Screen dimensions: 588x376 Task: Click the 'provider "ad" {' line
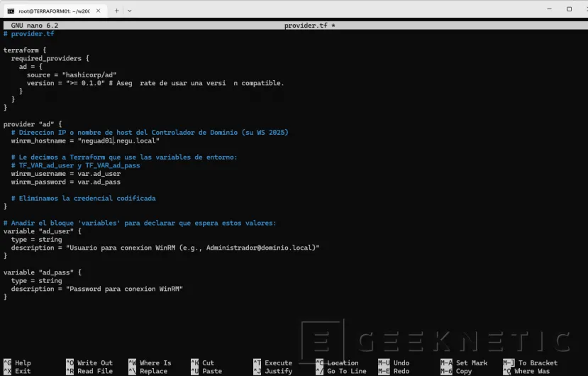[x=33, y=124]
